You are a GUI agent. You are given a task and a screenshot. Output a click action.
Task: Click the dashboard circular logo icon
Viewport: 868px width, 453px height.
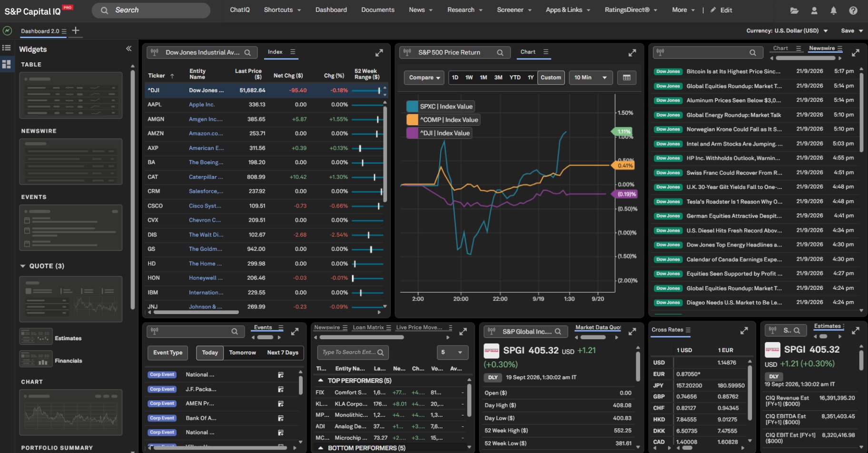coord(7,30)
